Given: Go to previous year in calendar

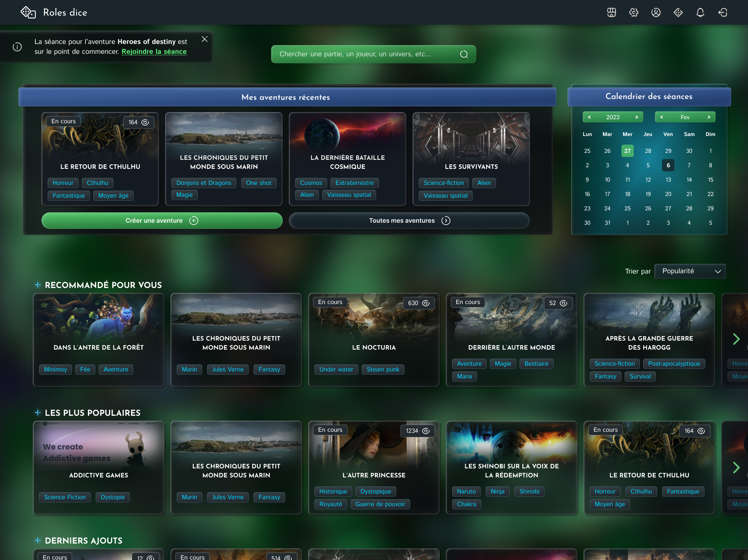Looking at the screenshot, I should (x=589, y=117).
